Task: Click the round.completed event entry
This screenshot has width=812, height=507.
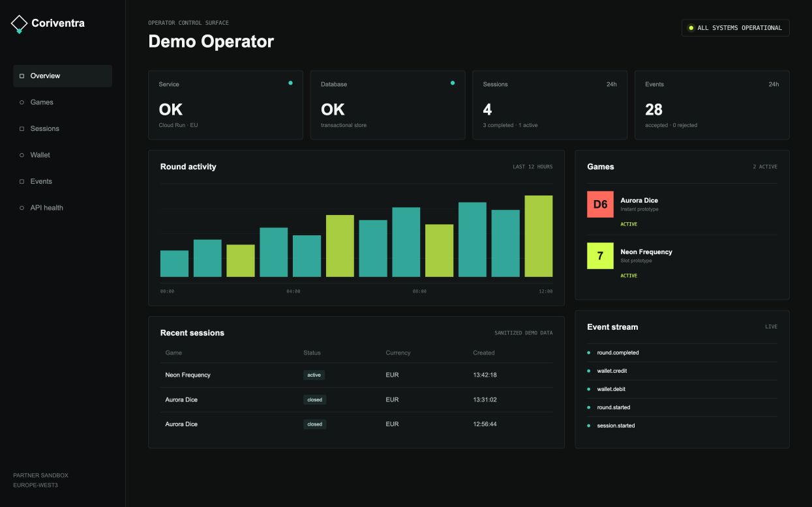Action: point(682,353)
